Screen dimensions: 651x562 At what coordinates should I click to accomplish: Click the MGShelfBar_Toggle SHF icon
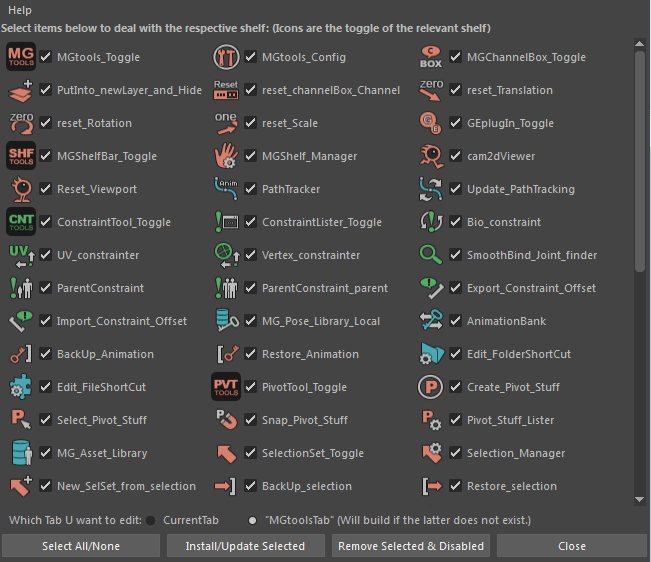pyautogui.click(x=21, y=156)
